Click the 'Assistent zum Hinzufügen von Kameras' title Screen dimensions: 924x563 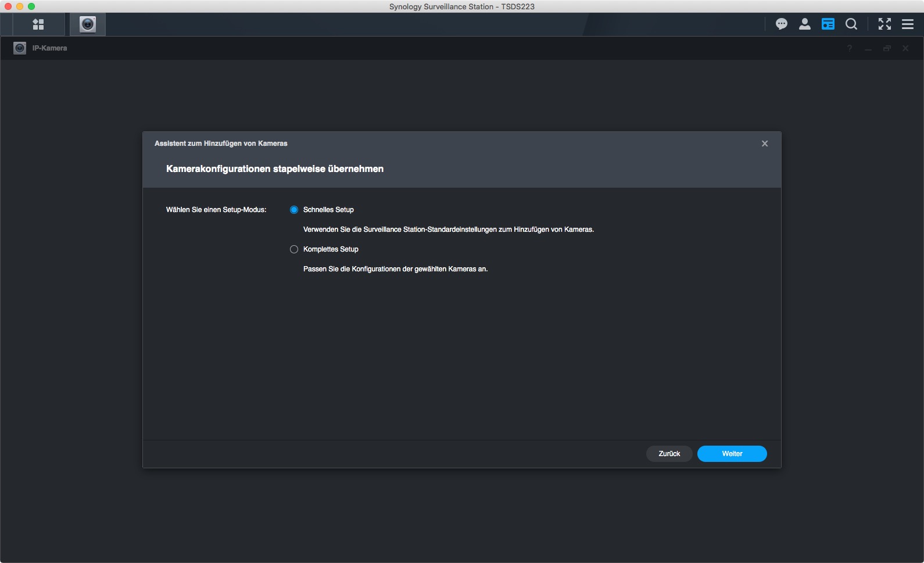[221, 144]
